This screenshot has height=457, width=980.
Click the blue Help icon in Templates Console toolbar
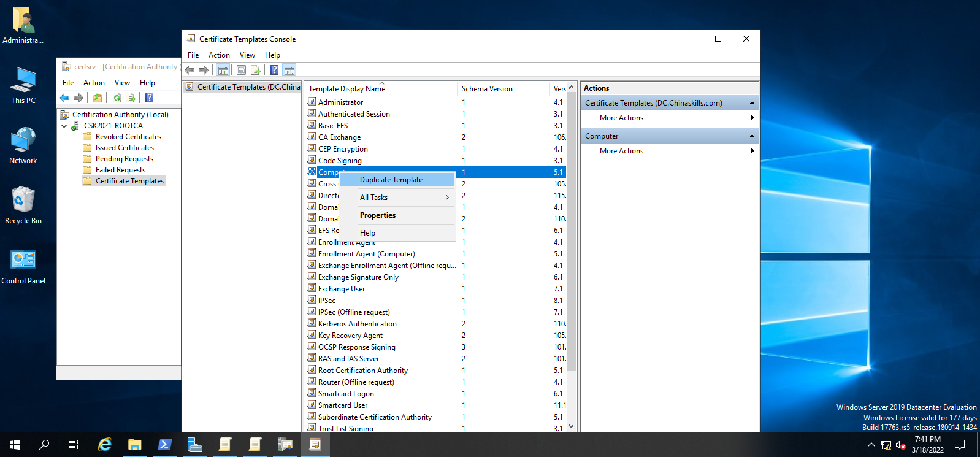pos(274,70)
